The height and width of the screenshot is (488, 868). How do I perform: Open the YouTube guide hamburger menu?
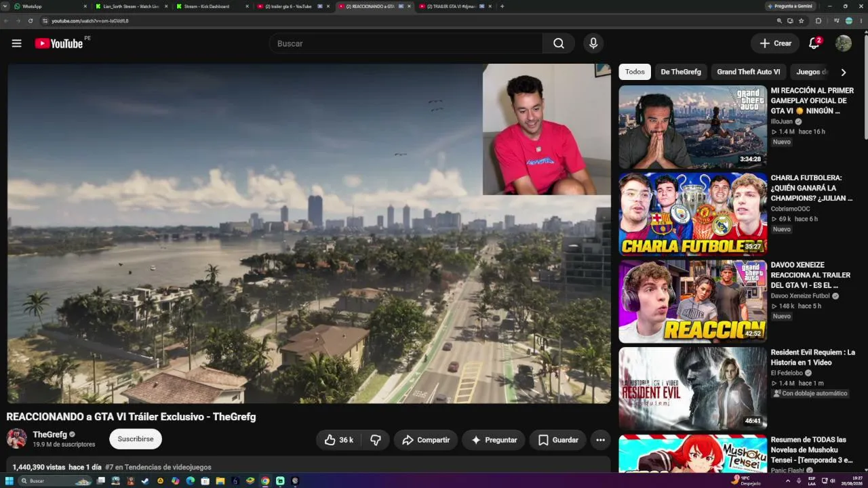point(16,43)
